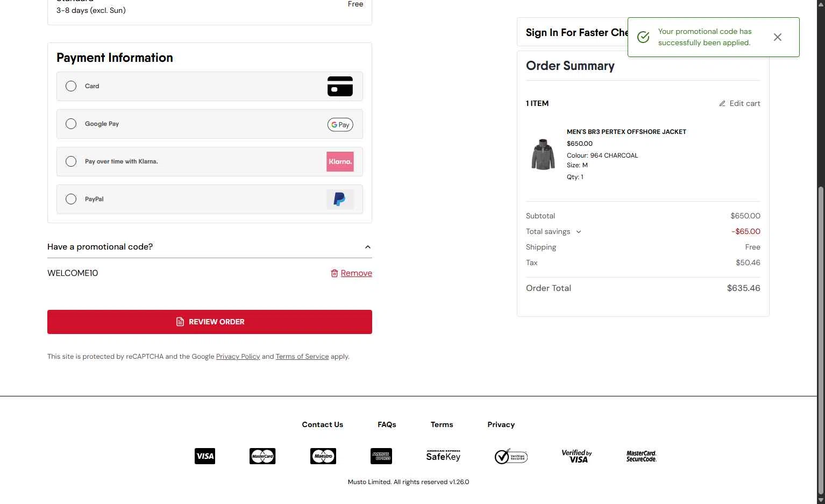This screenshot has height=504, width=825.
Task: Click the 3-8 days (excl. Sun) shipping text
Action: tap(91, 10)
